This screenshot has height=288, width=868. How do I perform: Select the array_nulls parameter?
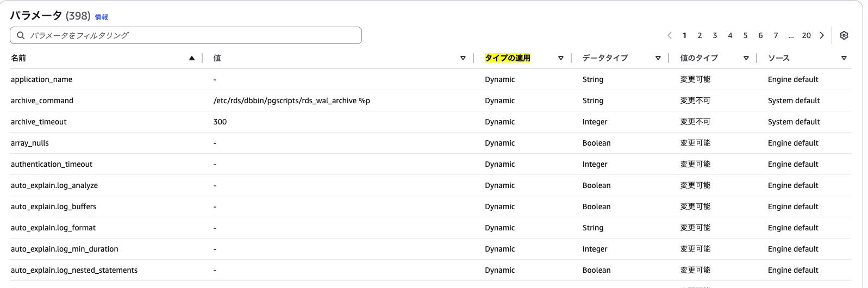pos(30,143)
